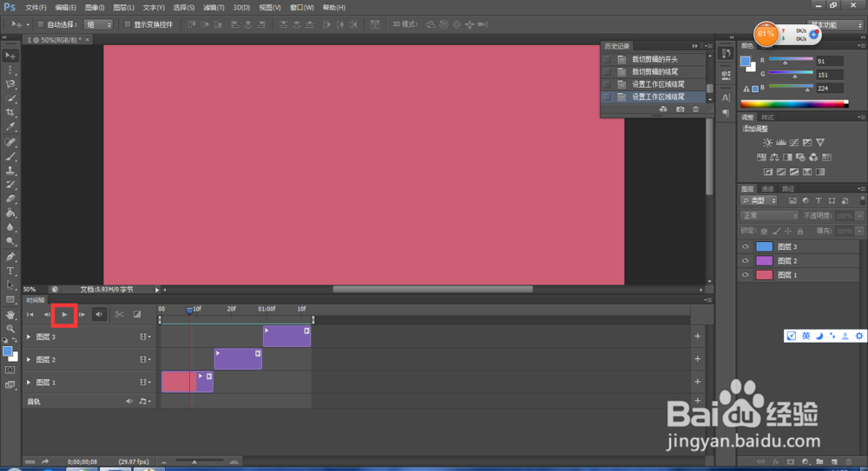
Task: Select the Lasso tool
Action: tap(10, 84)
